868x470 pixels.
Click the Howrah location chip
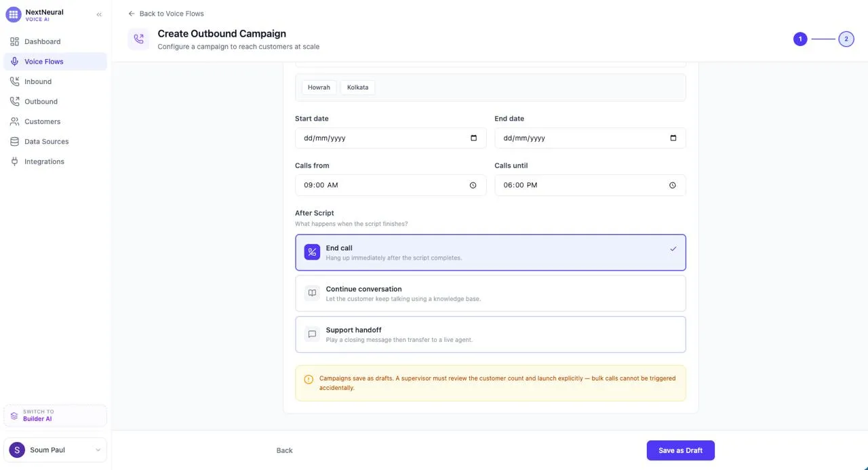(x=319, y=87)
